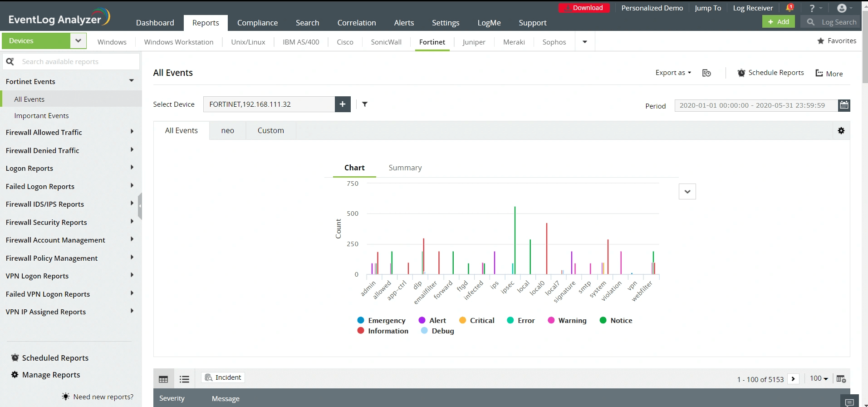Image resolution: width=868 pixels, height=407 pixels.
Task: Expand Firewall Denied Traffic reports
Action: pos(132,150)
